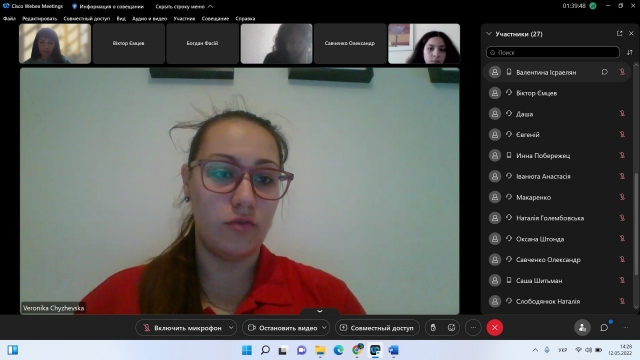This screenshot has height=360, width=640.
Task: Pop out the participants panel
Action: point(619,33)
